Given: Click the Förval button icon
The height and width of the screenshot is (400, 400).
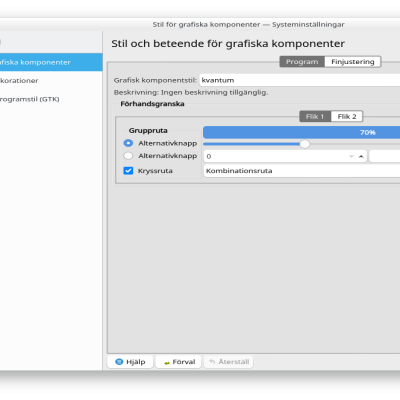Looking at the screenshot, I should [167, 363].
